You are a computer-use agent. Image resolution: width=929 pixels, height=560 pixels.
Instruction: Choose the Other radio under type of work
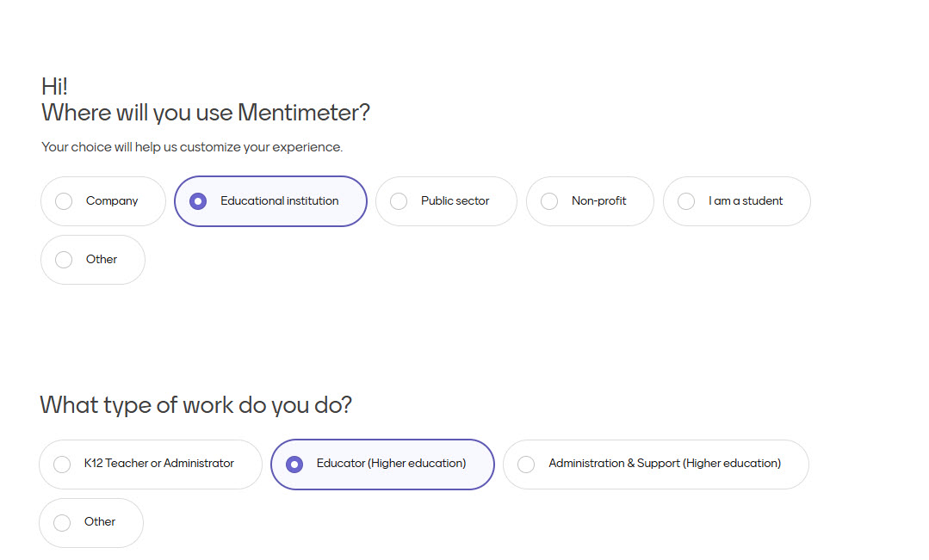62,522
